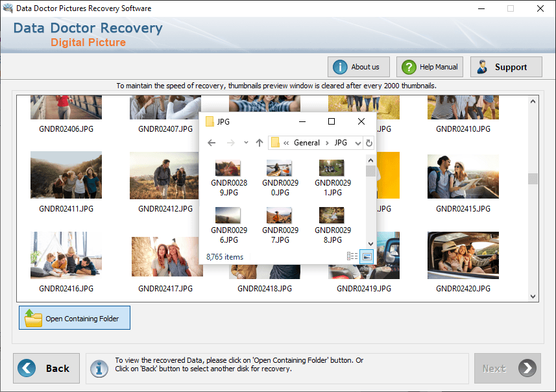This screenshot has height=392, width=556.
Task: Select recovered picture GNDR02411.JPG
Action: (66, 175)
